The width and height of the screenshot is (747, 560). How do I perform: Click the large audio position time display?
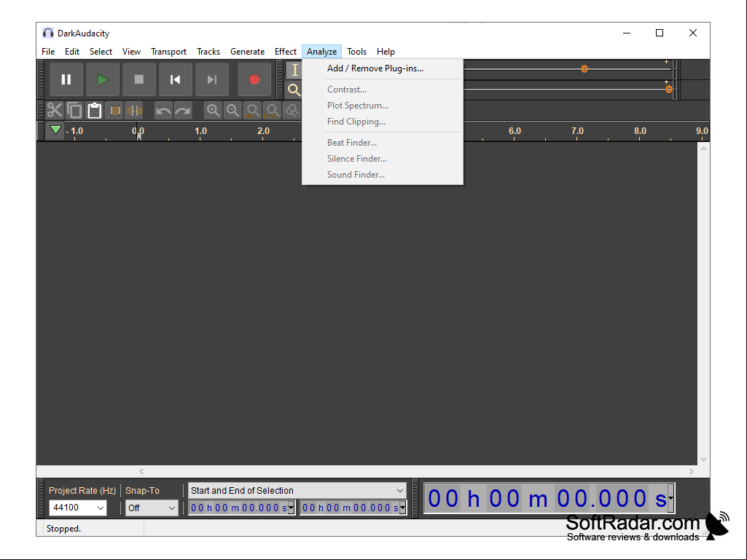point(547,499)
